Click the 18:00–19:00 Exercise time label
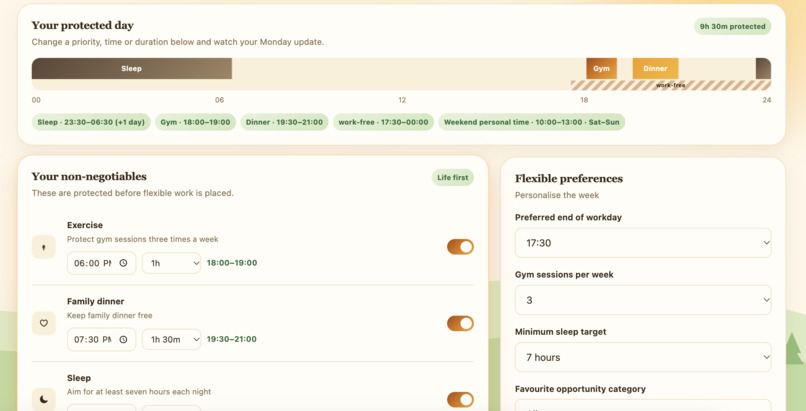This screenshot has height=411, width=806. click(x=232, y=263)
